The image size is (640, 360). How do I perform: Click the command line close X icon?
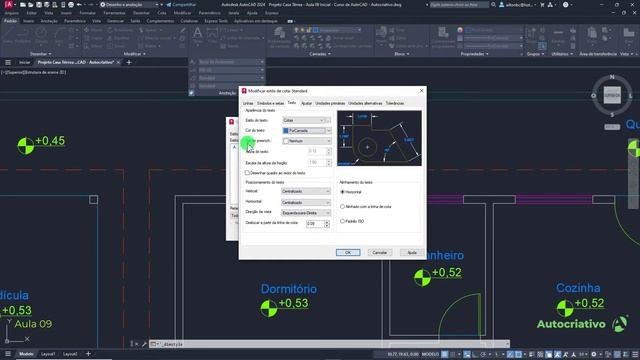click(136, 344)
